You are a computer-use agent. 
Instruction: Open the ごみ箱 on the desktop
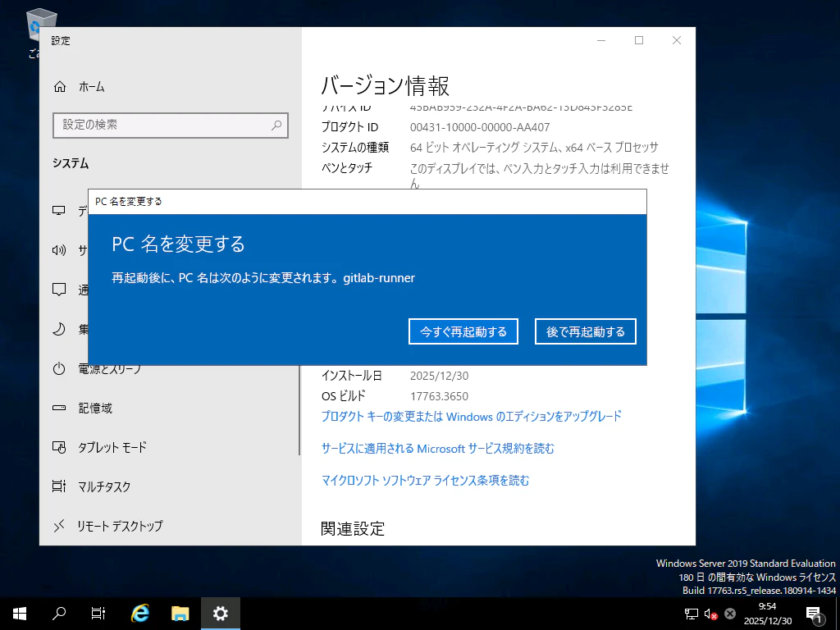(40, 25)
